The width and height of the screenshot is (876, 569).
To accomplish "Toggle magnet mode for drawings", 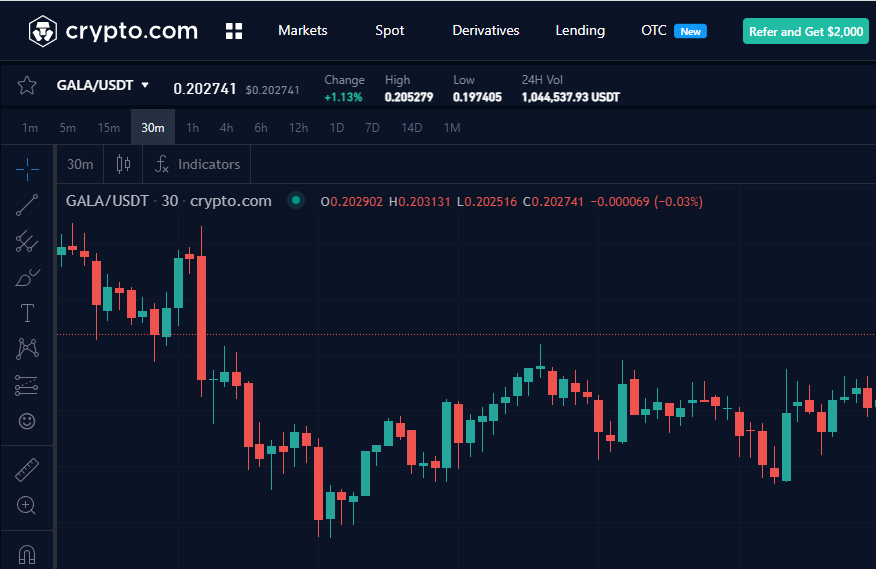I will point(27,553).
